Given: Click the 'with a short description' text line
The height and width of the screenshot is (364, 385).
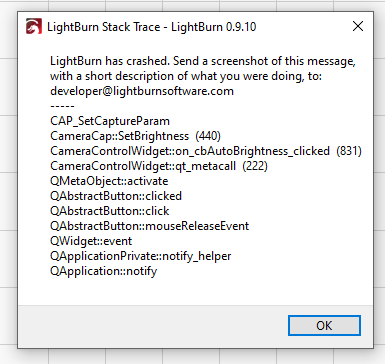Looking at the screenshot, I should [186, 76].
